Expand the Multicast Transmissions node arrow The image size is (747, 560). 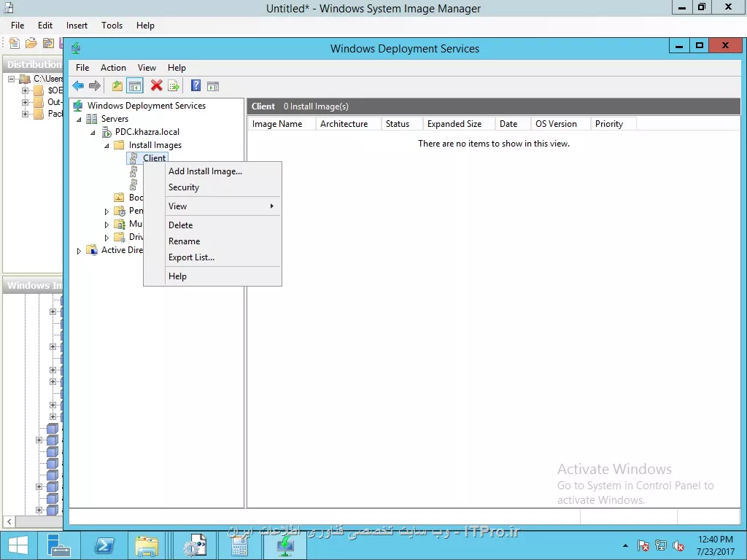[107, 225]
